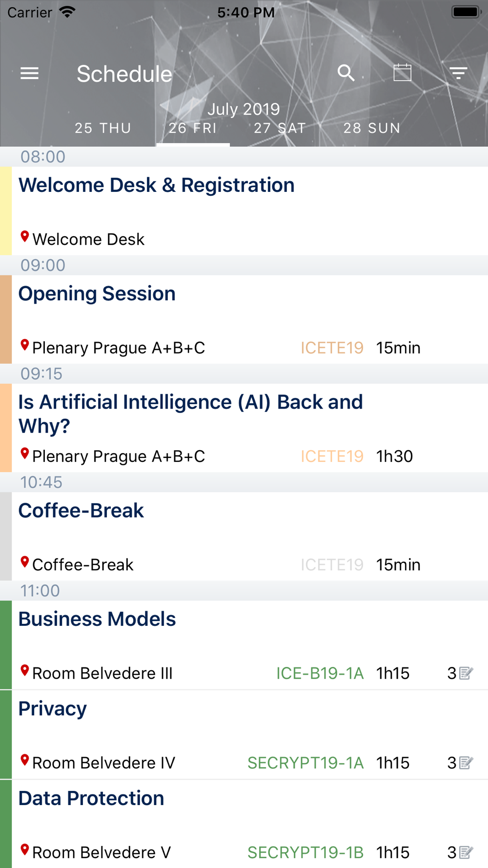Screen dimensions: 488x868
Task: Tap location pin beside Room Belvedere III
Action: [x=25, y=671]
